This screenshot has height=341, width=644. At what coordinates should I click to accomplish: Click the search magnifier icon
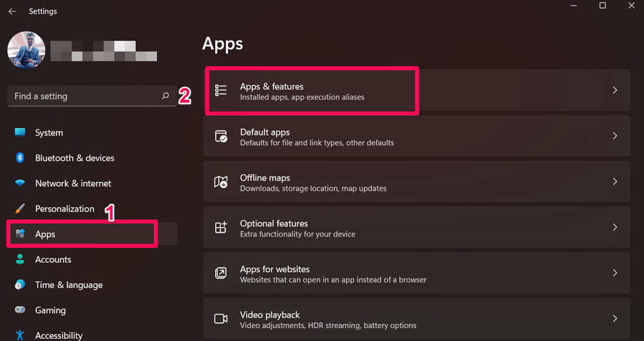166,96
